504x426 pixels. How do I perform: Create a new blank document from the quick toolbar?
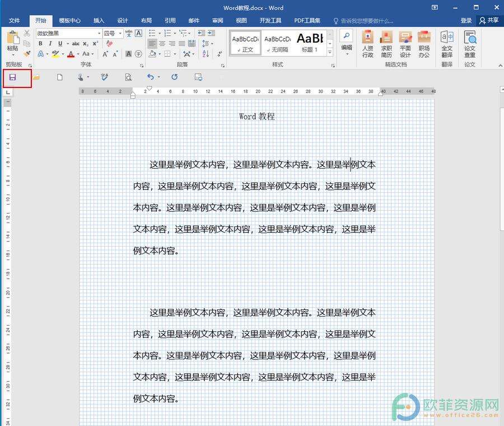[59, 77]
